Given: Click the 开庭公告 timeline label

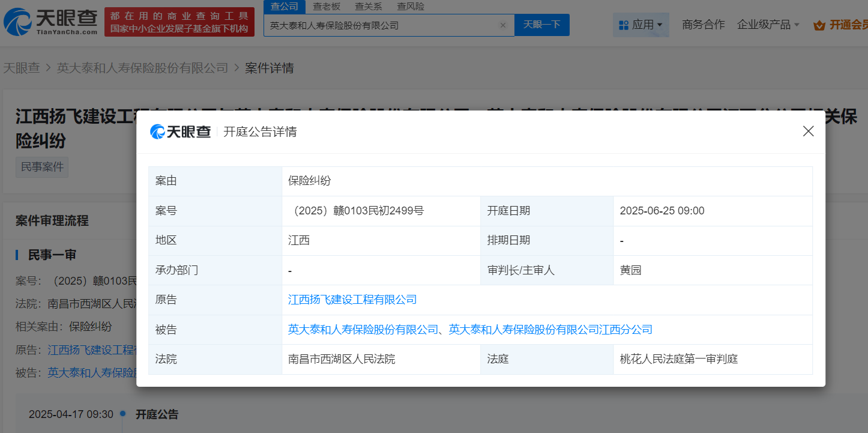Looking at the screenshot, I should [157, 414].
